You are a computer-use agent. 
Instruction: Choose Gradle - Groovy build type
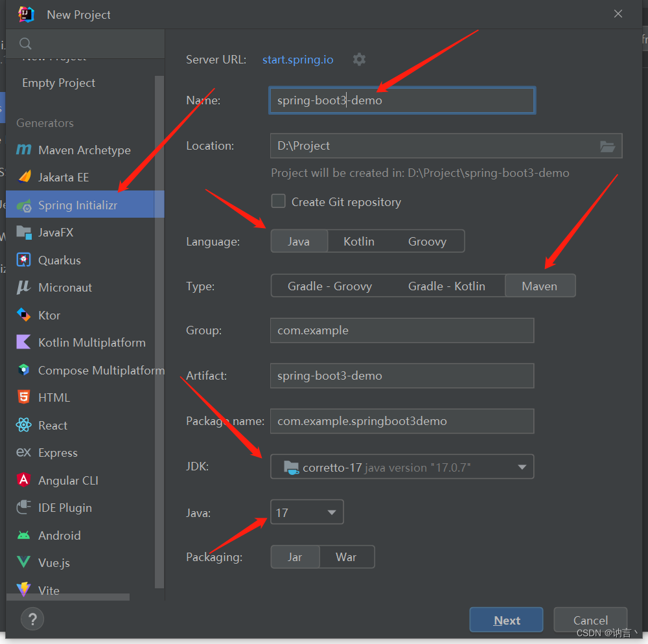tap(330, 286)
